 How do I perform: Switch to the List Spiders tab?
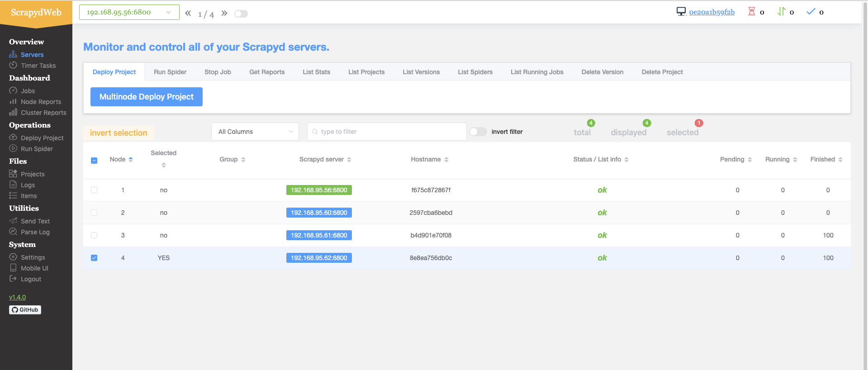475,72
